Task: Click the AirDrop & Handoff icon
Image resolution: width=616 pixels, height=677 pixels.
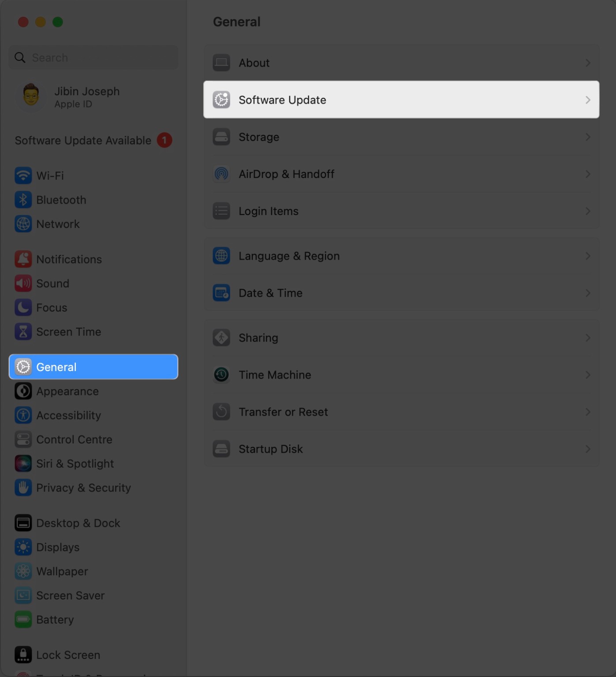Action: (x=221, y=174)
